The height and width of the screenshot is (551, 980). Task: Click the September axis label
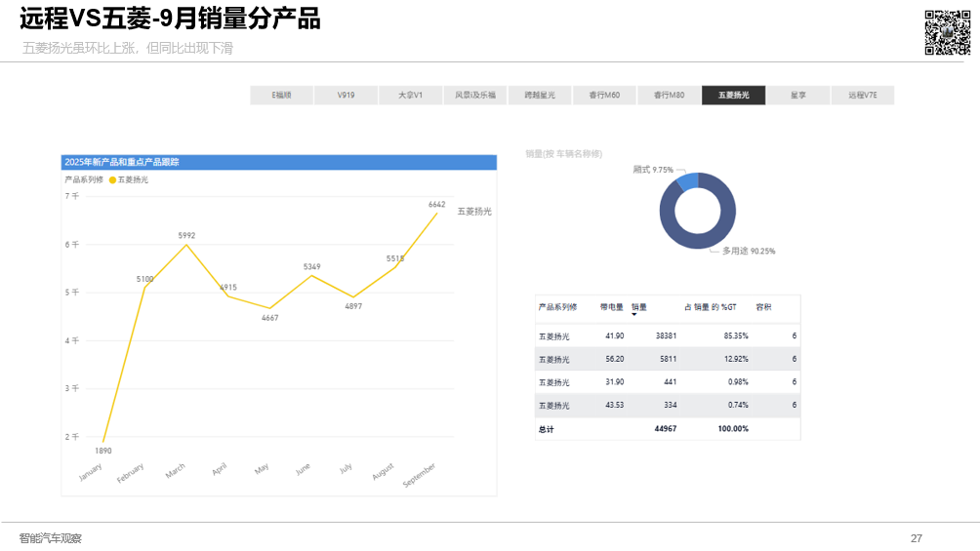pyautogui.click(x=419, y=475)
